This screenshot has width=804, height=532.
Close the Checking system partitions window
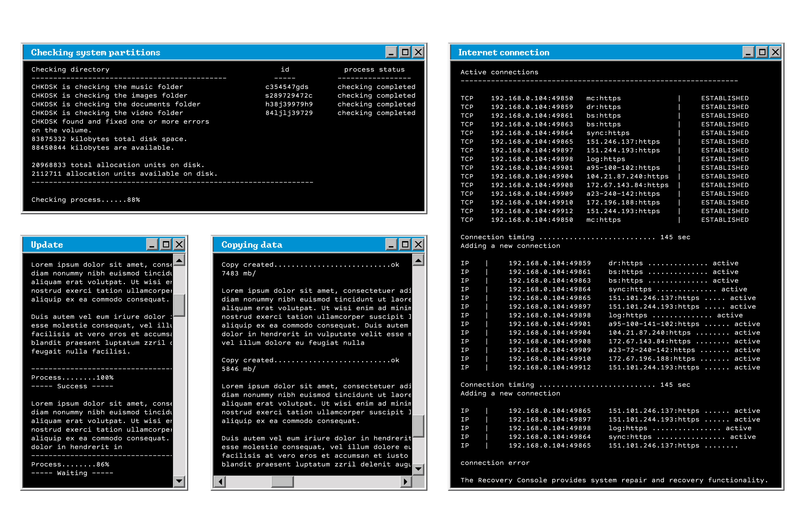(x=419, y=52)
